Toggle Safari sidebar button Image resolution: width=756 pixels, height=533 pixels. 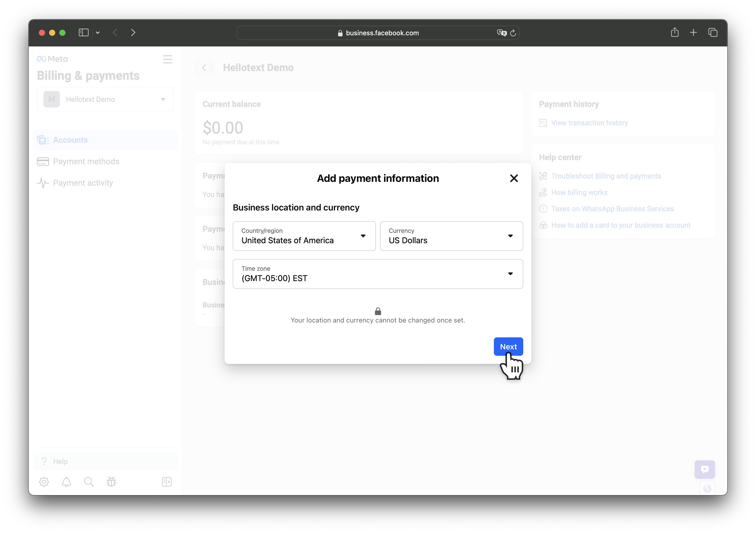(84, 32)
